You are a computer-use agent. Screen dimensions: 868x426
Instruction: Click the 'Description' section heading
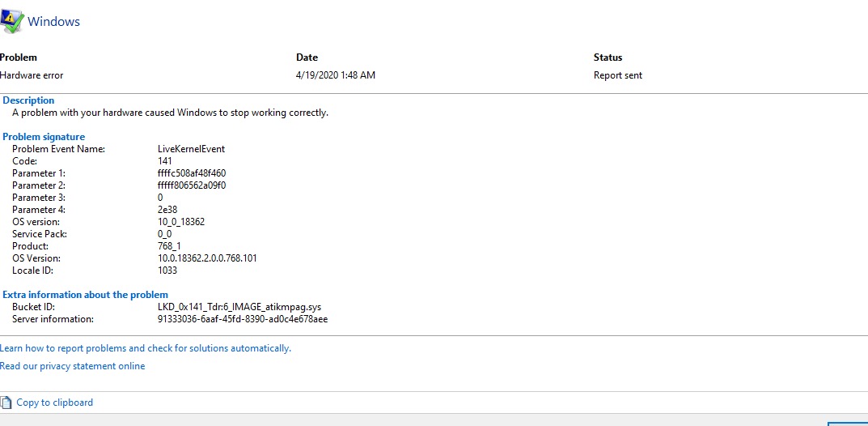pyautogui.click(x=29, y=100)
